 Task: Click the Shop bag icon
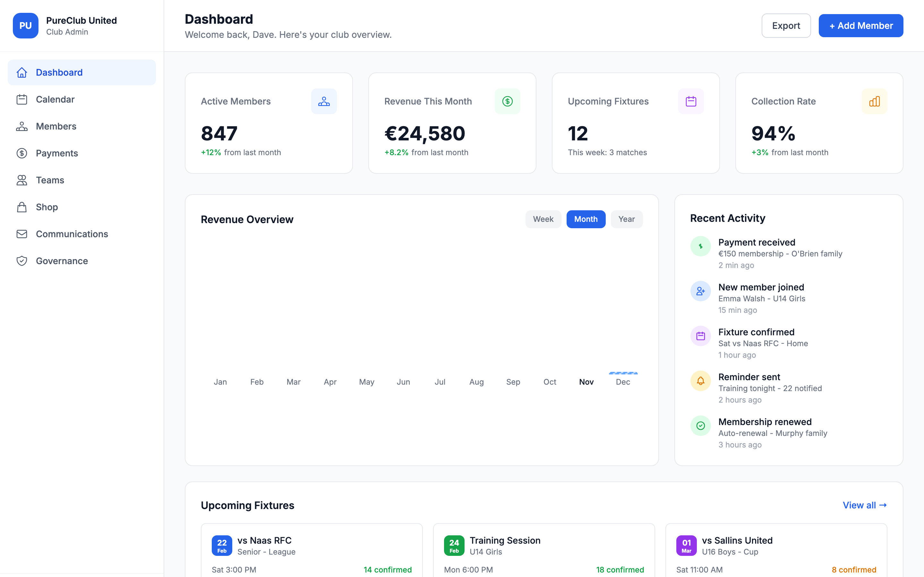[22, 207]
